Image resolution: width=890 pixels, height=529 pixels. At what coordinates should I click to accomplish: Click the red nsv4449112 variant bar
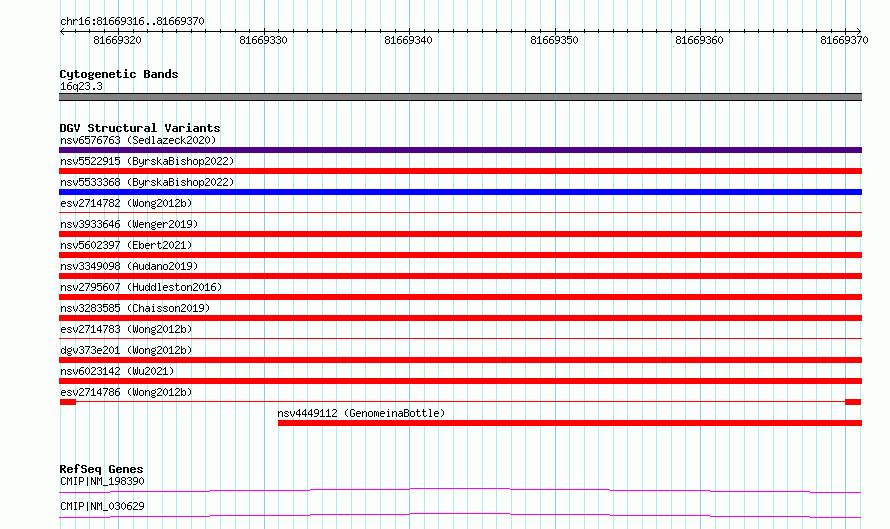pyautogui.click(x=570, y=423)
